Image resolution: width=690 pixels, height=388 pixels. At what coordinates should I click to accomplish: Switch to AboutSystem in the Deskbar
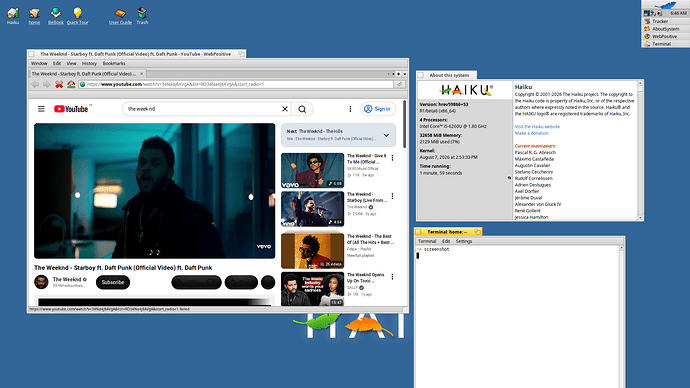pyautogui.click(x=665, y=29)
